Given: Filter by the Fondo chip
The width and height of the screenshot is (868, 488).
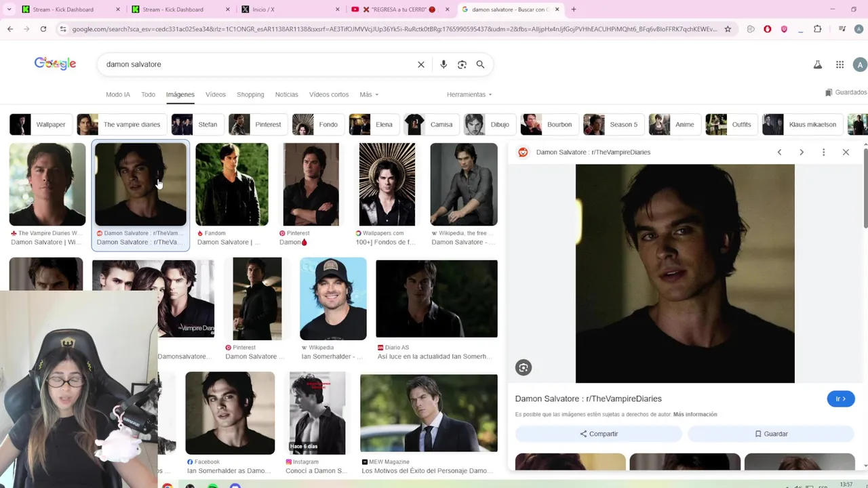Looking at the screenshot, I should tap(317, 125).
